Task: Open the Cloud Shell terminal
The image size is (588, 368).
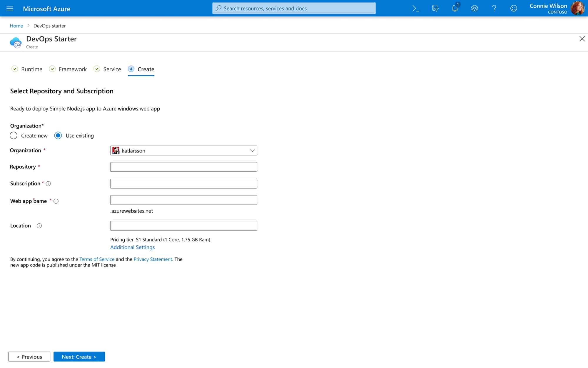Action: pyautogui.click(x=415, y=8)
